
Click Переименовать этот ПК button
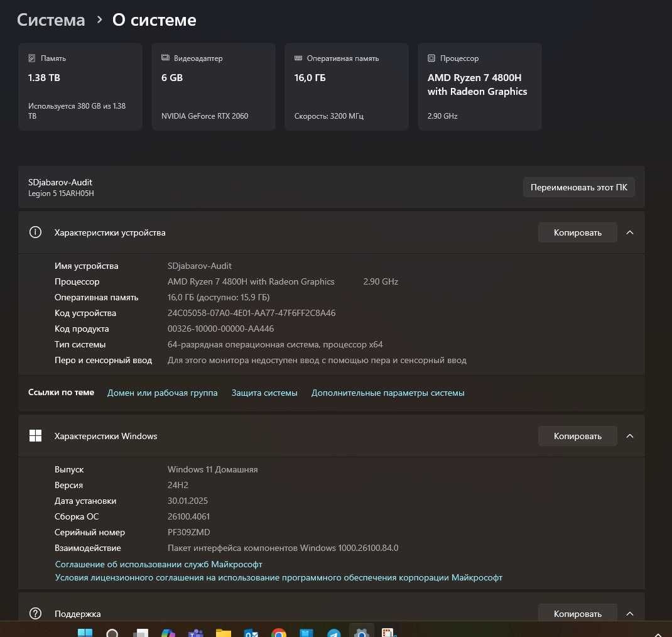pyautogui.click(x=578, y=187)
